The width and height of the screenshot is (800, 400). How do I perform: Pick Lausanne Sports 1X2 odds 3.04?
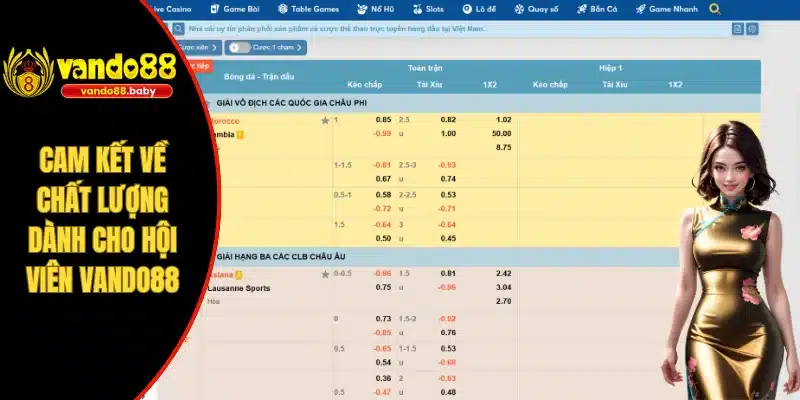click(503, 287)
